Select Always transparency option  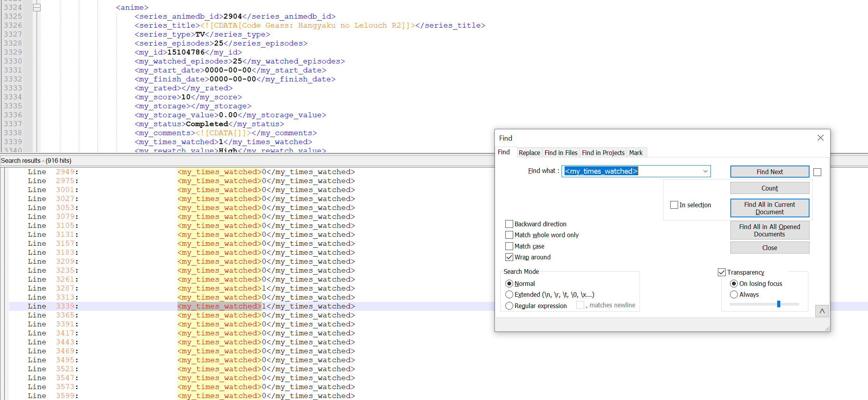[x=734, y=294]
